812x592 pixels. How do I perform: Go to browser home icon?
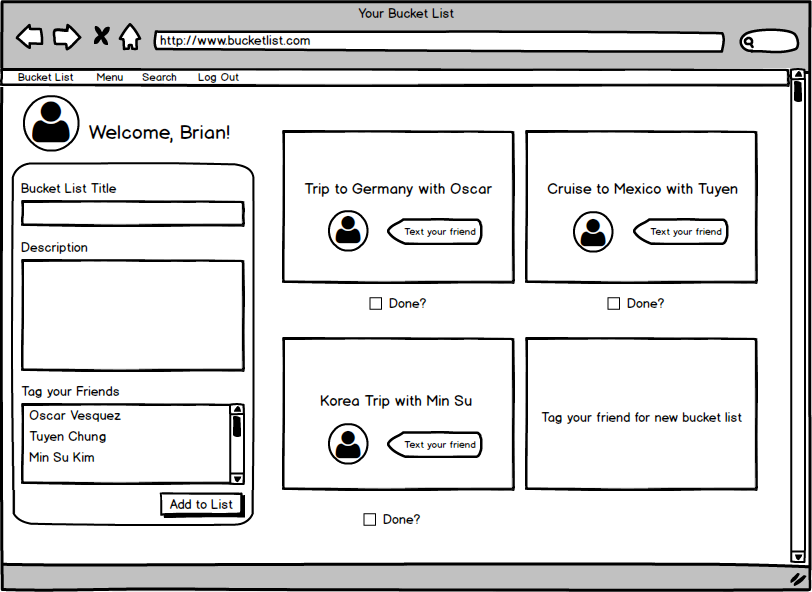130,37
